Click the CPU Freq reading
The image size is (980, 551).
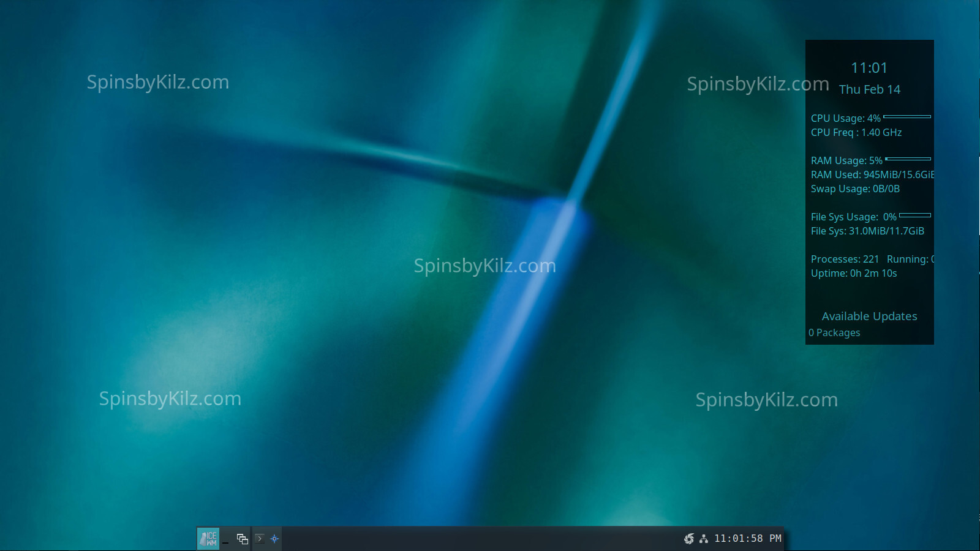point(856,133)
